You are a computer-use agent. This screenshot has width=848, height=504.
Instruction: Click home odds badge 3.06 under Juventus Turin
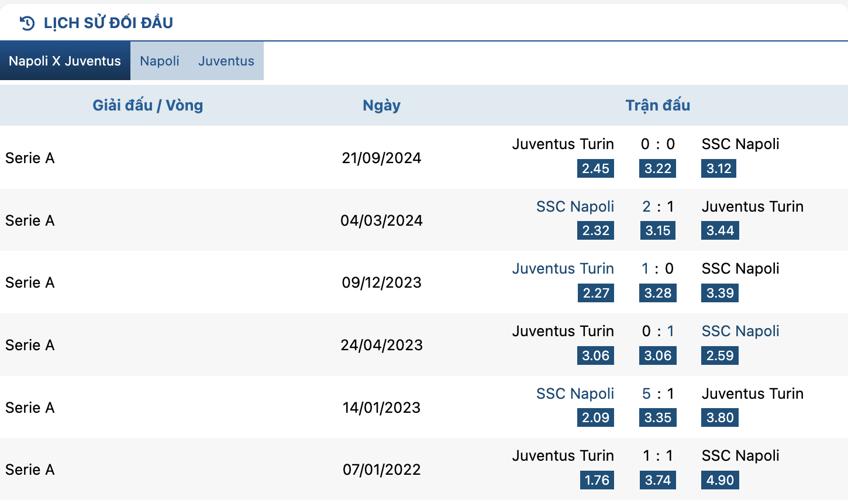pos(596,355)
